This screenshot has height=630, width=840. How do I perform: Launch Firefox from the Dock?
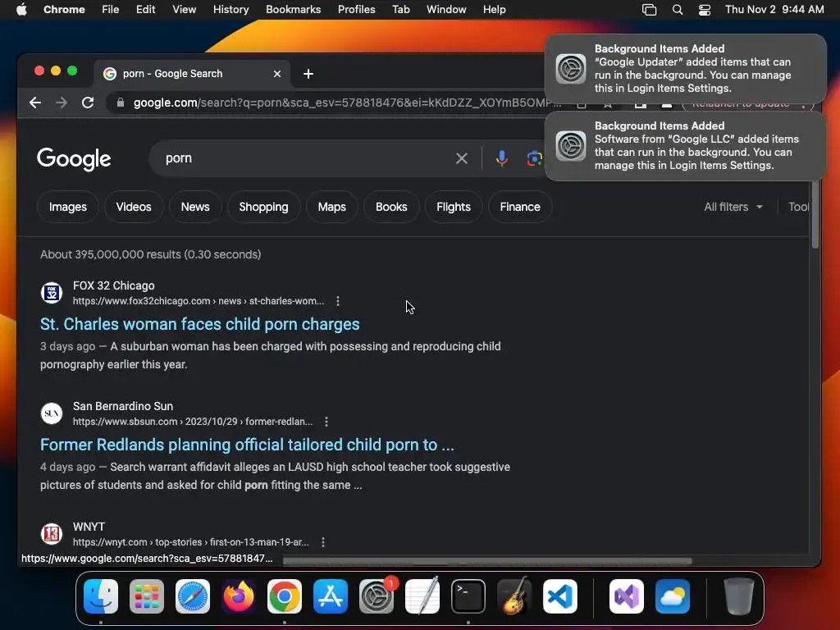[x=239, y=596]
